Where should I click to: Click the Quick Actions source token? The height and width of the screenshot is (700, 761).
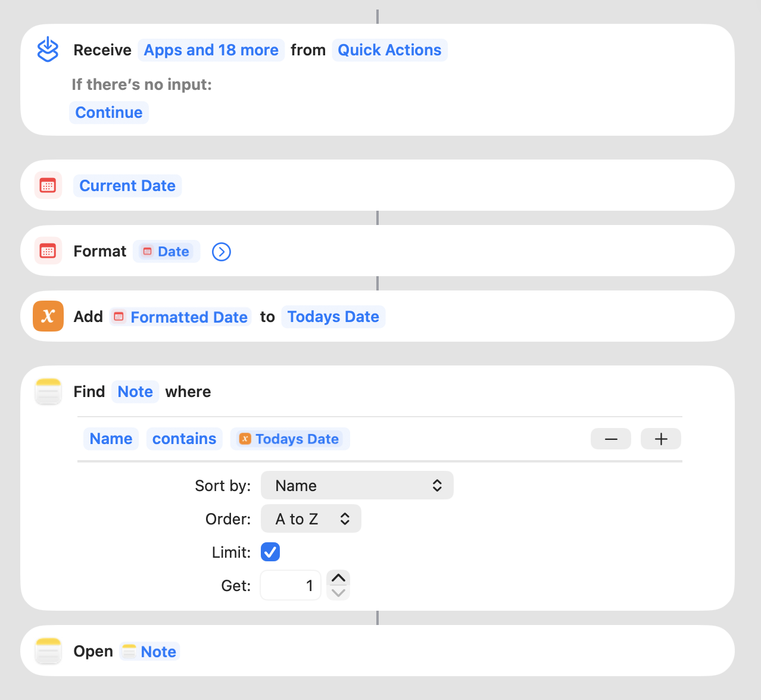(x=389, y=50)
